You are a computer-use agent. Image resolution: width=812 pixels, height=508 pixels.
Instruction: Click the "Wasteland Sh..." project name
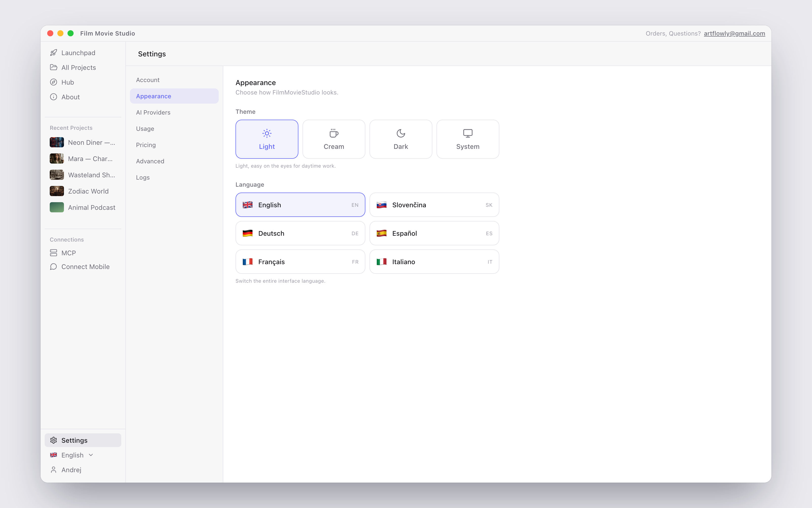tap(92, 175)
